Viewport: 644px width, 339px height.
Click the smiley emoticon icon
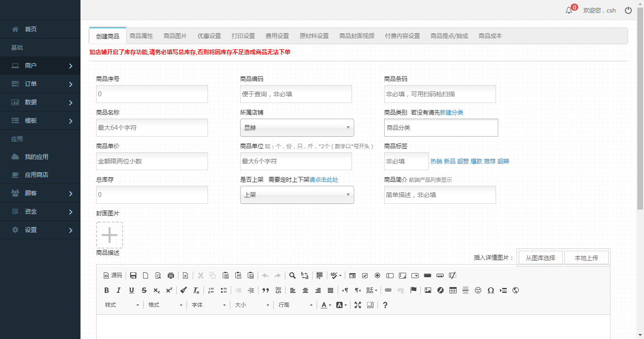click(x=478, y=290)
